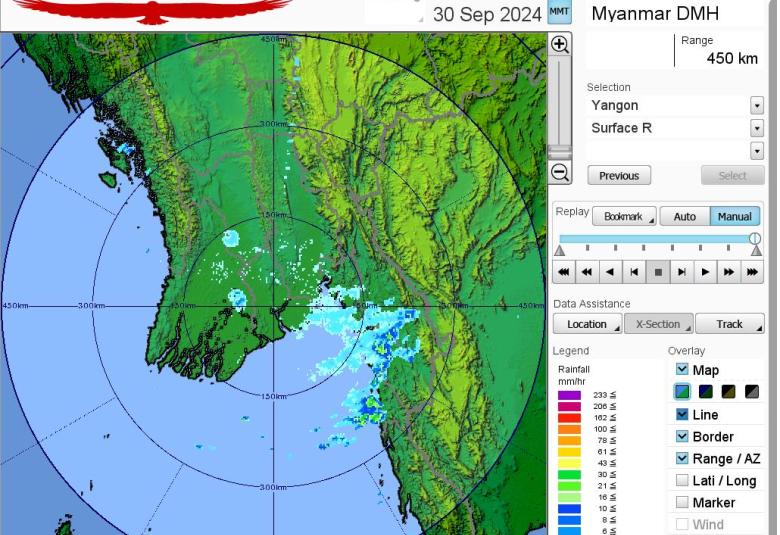The height and width of the screenshot is (535, 780).
Task: Toggle the MMT time zone button
Action: [x=559, y=13]
